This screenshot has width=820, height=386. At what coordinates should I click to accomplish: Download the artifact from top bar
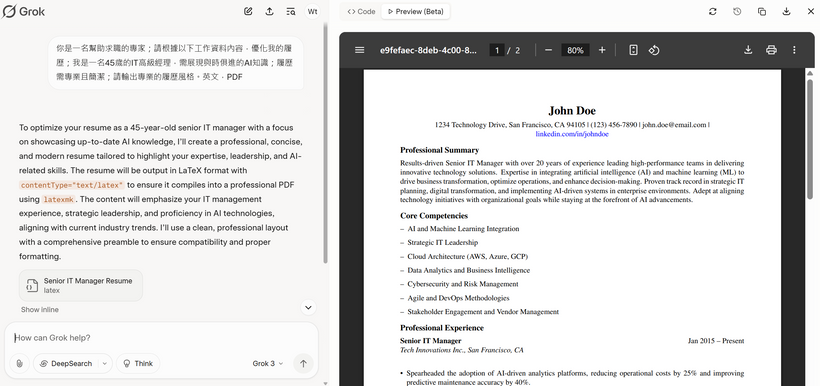click(x=786, y=11)
